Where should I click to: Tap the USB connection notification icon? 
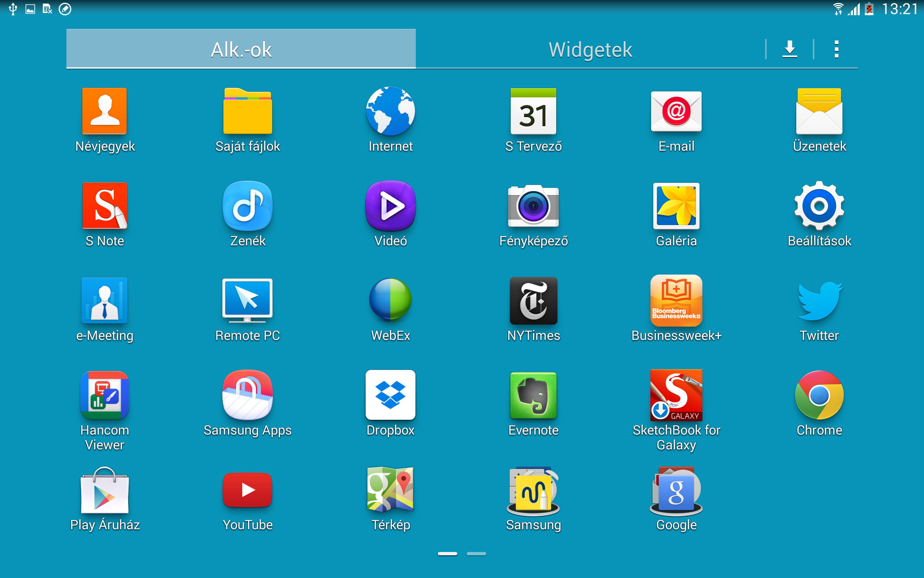coord(13,9)
